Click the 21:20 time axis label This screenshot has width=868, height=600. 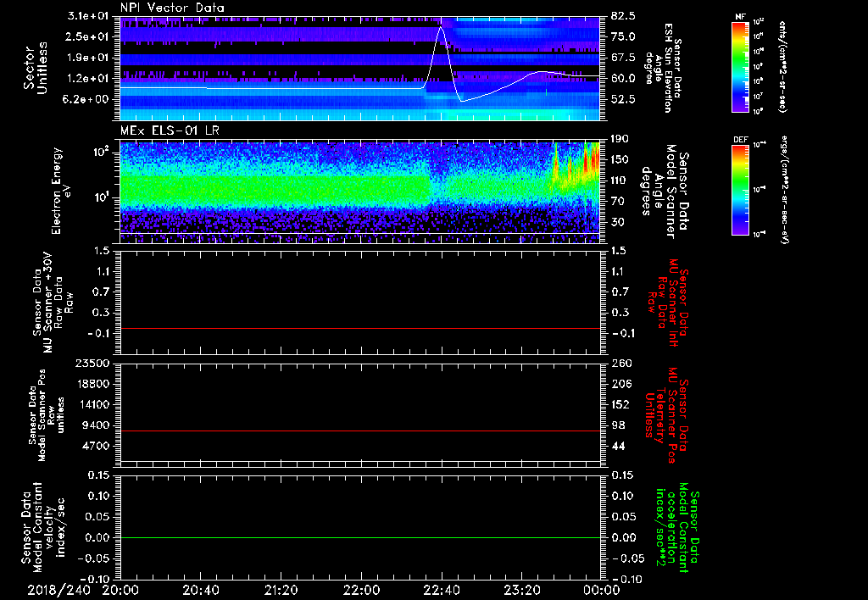coord(281,590)
